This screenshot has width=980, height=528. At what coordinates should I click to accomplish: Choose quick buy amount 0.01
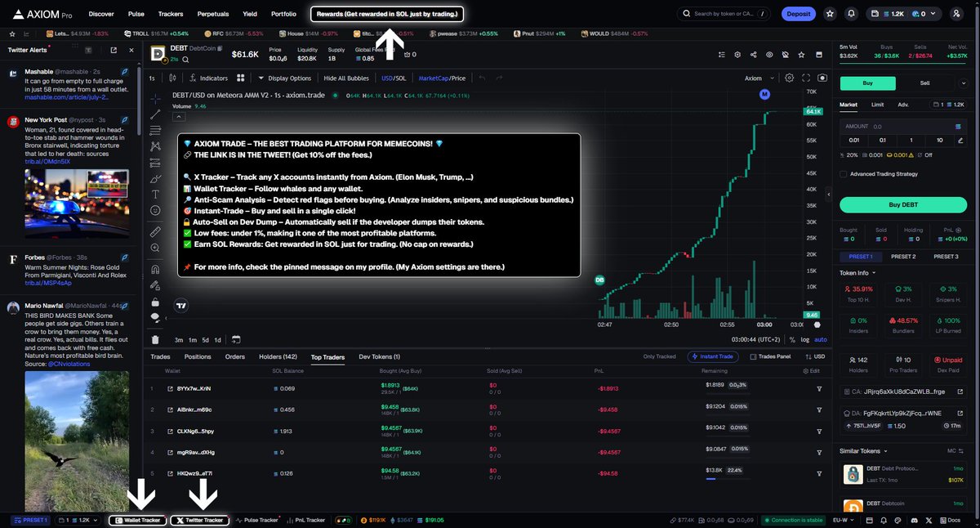point(853,140)
